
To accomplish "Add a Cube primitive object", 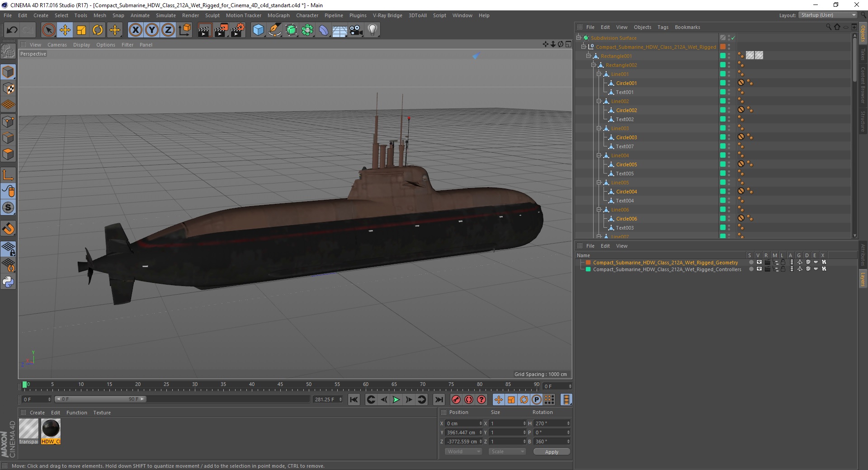I will pyautogui.click(x=258, y=30).
